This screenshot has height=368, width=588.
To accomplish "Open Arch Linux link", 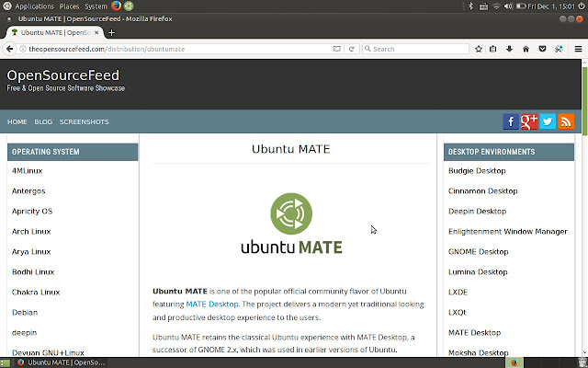I will (31, 232).
